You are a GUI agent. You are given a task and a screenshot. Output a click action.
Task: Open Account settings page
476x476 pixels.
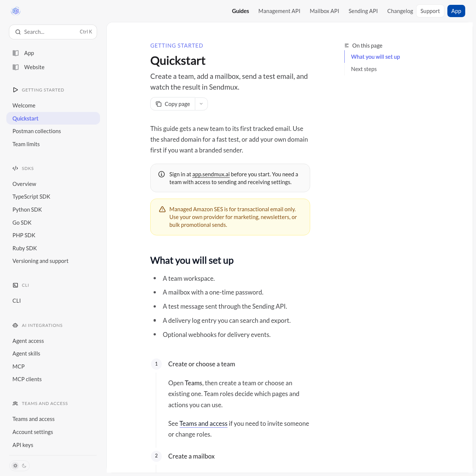click(x=53, y=432)
